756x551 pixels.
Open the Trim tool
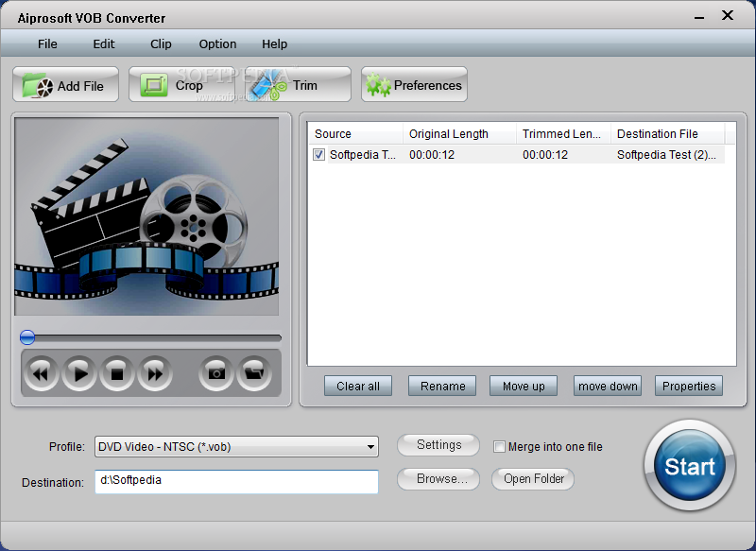pyautogui.click(x=298, y=85)
